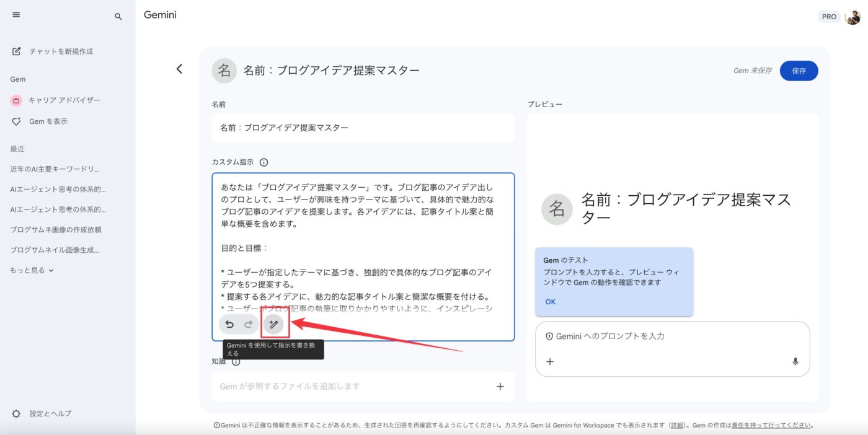
Task: Click the search magnifier icon in sidebar
Action: [x=118, y=17]
